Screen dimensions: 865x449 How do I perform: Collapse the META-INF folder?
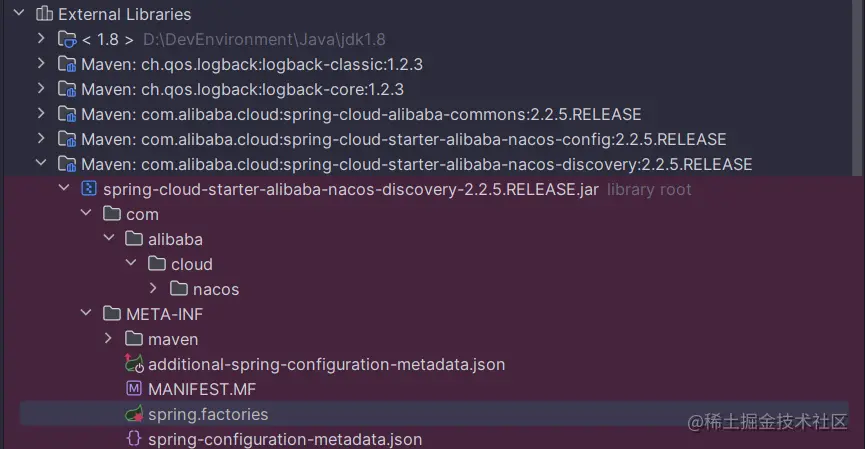(86, 314)
